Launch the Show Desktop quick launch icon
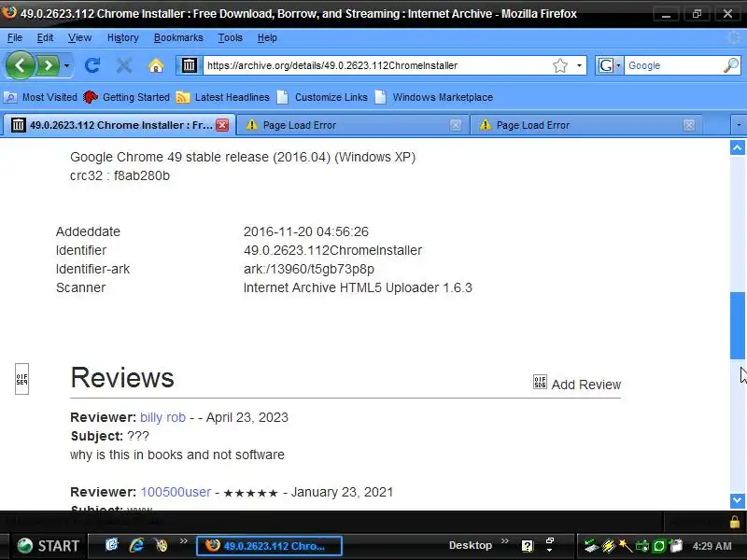This screenshot has width=747, height=560. click(111, 544)
